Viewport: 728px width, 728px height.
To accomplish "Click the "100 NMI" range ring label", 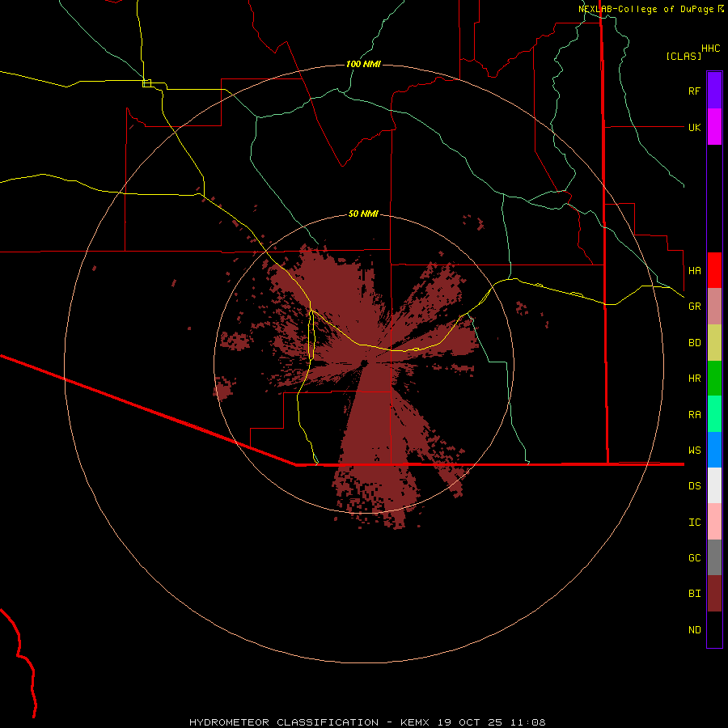I will pos(363,64).
